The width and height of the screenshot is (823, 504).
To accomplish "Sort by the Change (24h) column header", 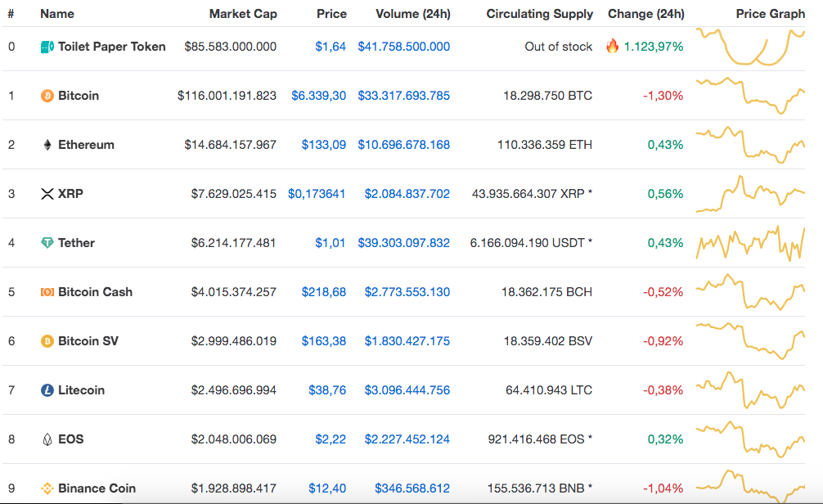I will click(x=646, y=14).
